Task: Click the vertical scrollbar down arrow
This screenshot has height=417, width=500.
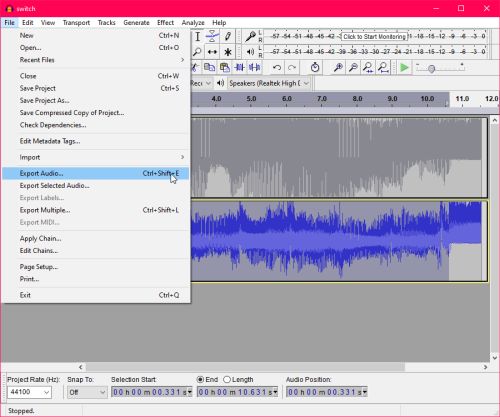Action: pyautogui.click(x=495, y=358)
